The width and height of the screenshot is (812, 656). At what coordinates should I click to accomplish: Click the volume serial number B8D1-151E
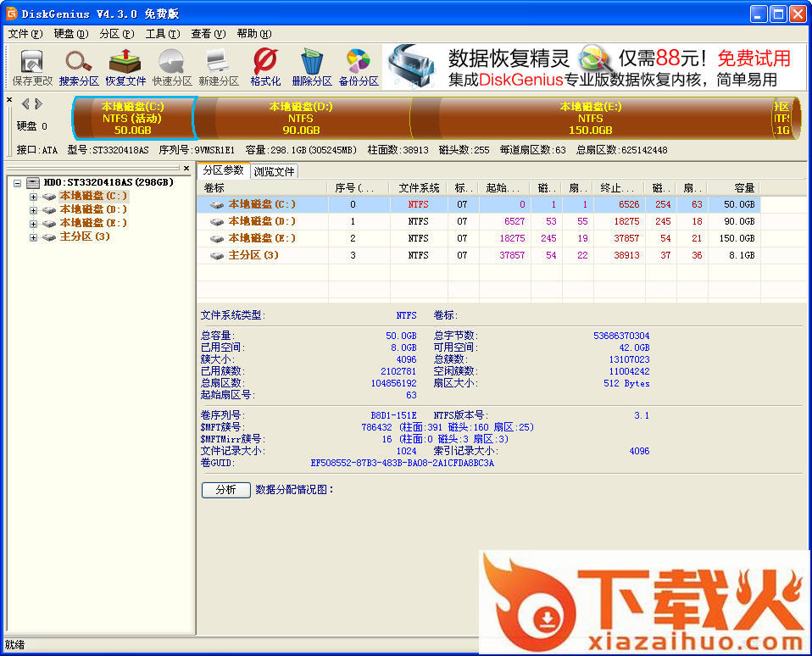(x=393, y=416)
